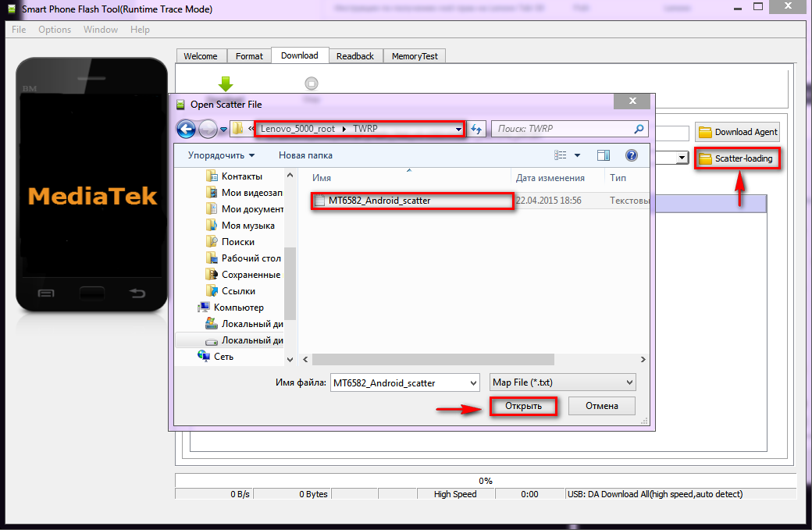Viewport: 812px width, 530px height.
Task: Open the Format tab
Action: pos(249,56)
